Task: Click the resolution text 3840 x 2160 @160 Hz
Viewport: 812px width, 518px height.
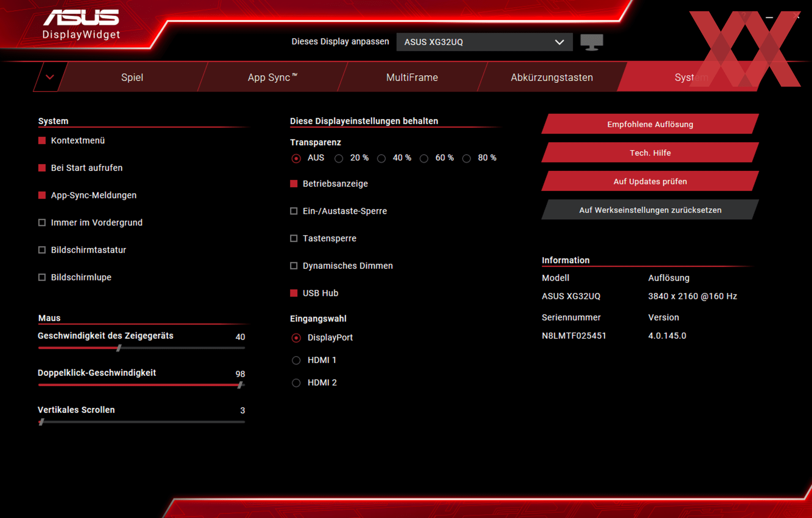Action: pos(692,296)
